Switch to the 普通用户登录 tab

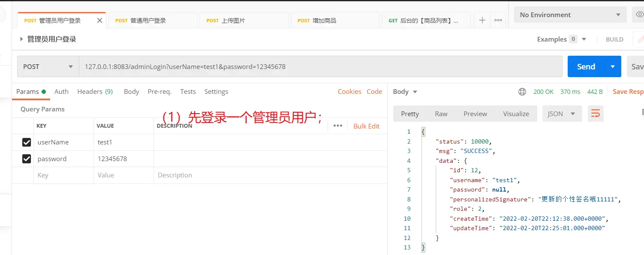[x=153, y=21]
